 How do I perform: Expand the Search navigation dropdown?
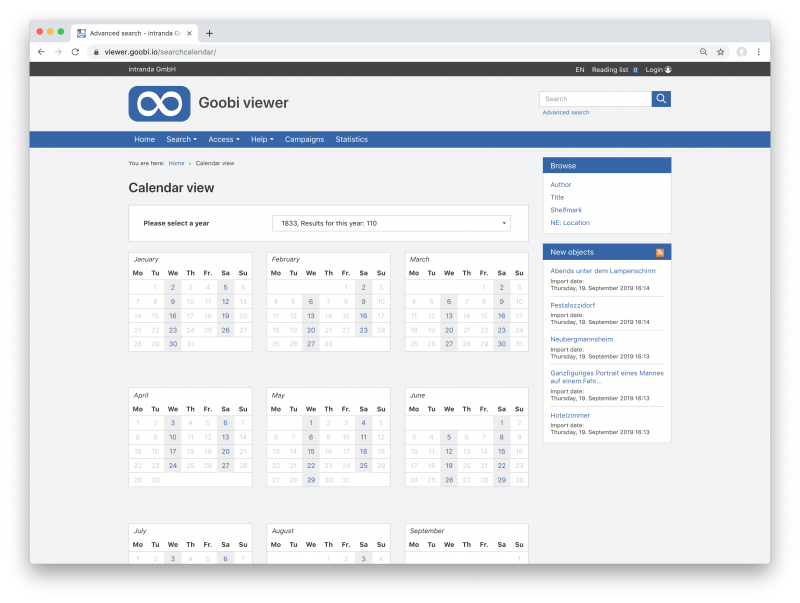181,139
